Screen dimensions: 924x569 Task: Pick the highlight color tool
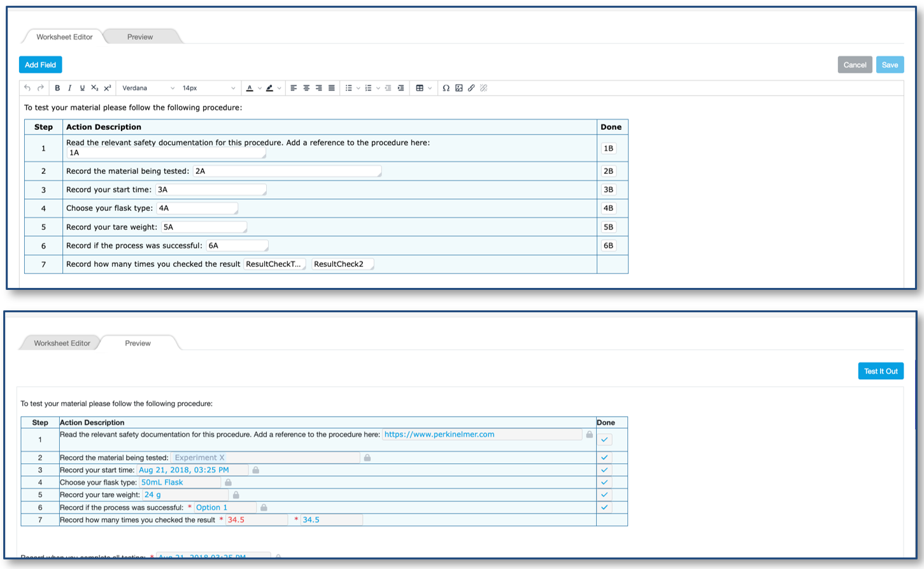click(x=269, y=88)
